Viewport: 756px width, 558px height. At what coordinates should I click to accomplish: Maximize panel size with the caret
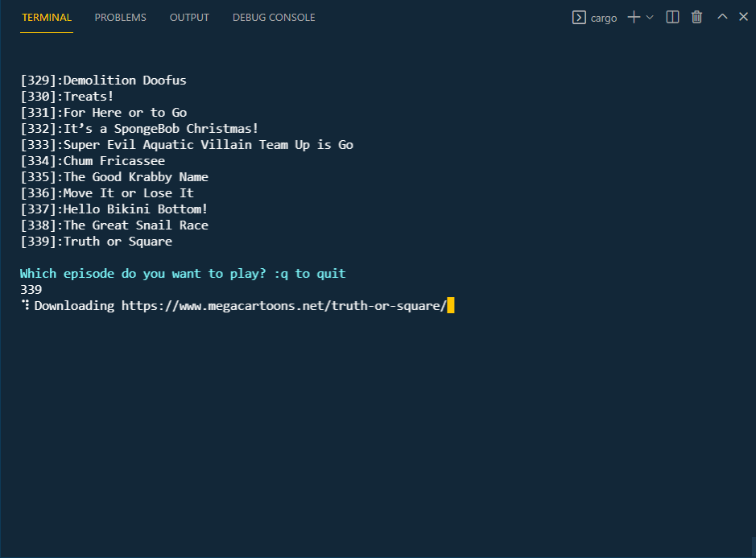(x=722, y=17)
